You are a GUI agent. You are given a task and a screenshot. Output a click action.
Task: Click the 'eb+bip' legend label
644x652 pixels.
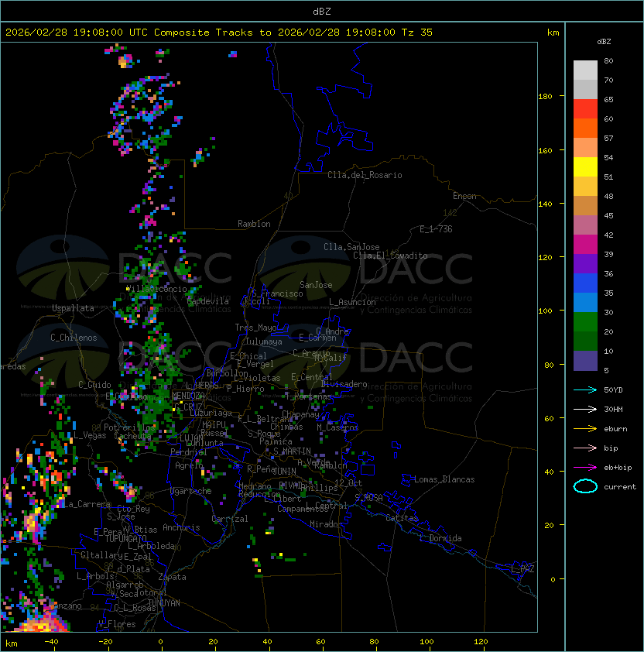pos(618,468)
